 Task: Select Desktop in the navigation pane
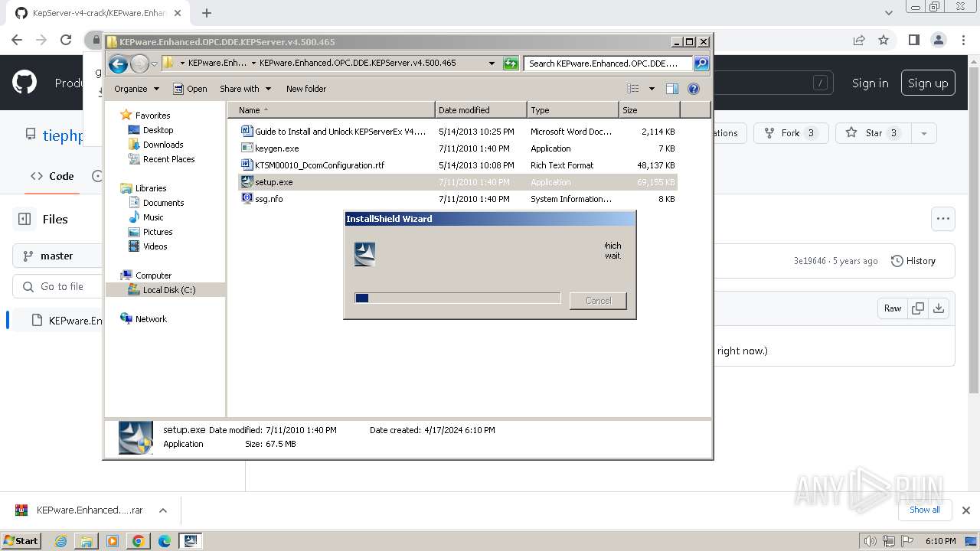click(x=158, y=130)
